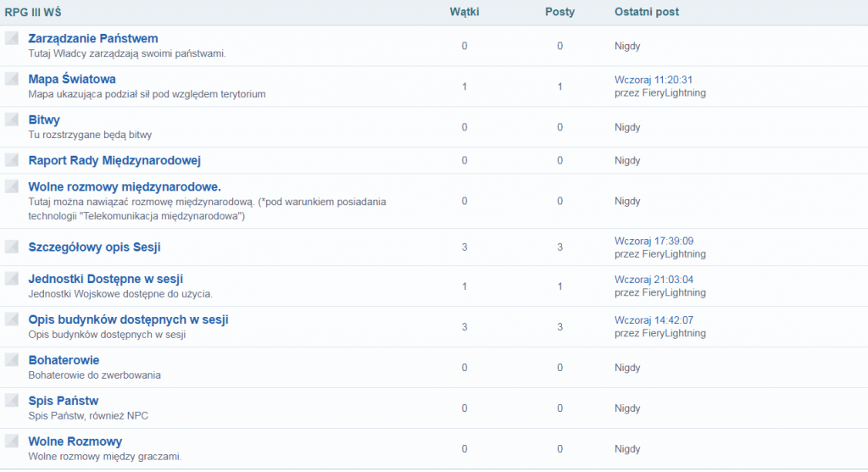Click the icon beside Wolne Rozmowy forum
Image resolution: width=868 pixels, height=472 pixels.
11,441
